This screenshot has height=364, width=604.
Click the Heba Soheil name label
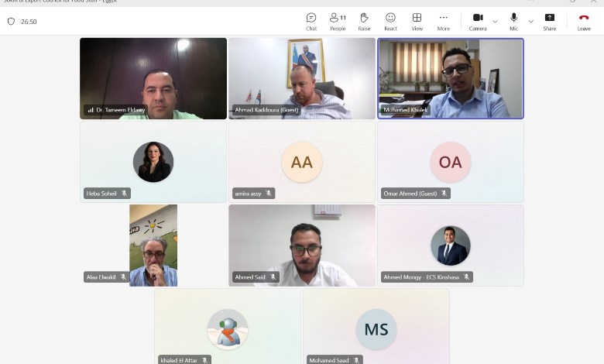point(101,194)
